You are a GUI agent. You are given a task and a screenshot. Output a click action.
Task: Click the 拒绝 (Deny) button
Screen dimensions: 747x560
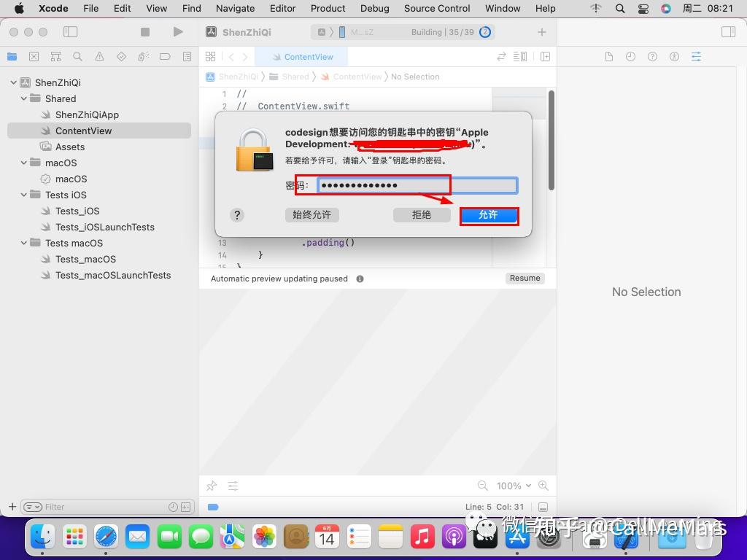point(422,215)
